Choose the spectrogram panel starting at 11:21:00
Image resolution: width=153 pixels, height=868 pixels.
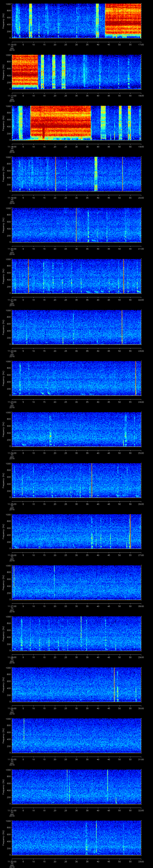(76, 276)
